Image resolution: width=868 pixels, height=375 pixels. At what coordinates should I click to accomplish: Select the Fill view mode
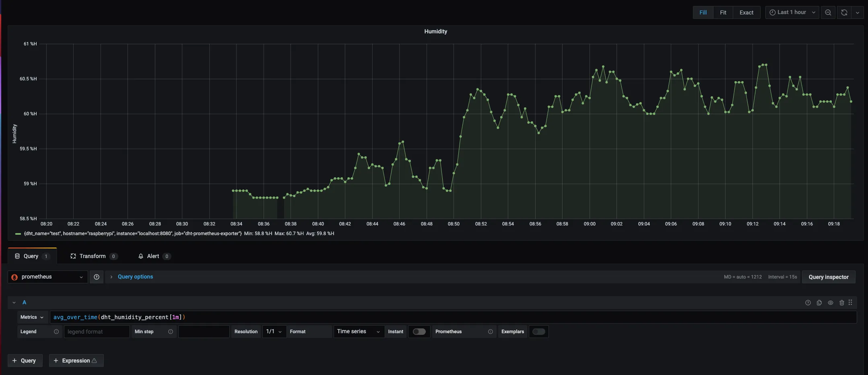click(703, 12)
